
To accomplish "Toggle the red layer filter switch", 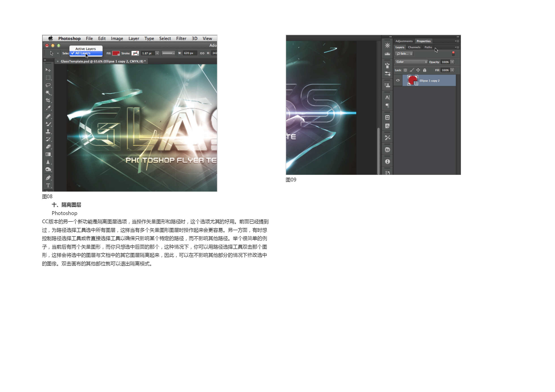I will 453,53.
